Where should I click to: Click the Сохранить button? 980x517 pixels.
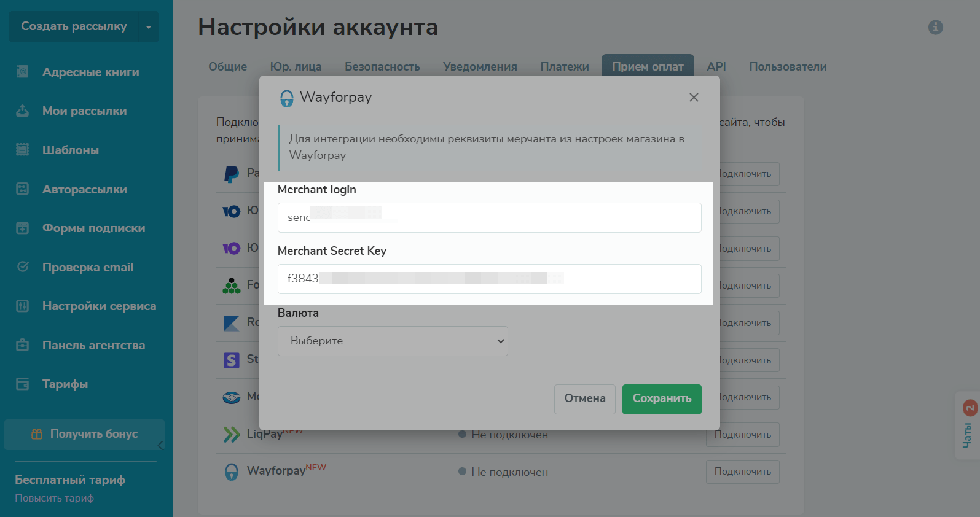[x=661, y=399]
